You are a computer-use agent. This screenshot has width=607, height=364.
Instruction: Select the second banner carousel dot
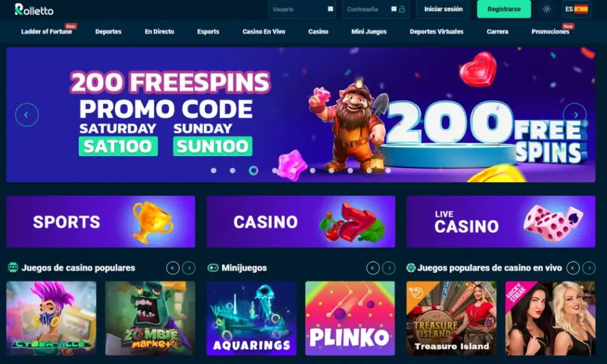[x=232, y=170]
